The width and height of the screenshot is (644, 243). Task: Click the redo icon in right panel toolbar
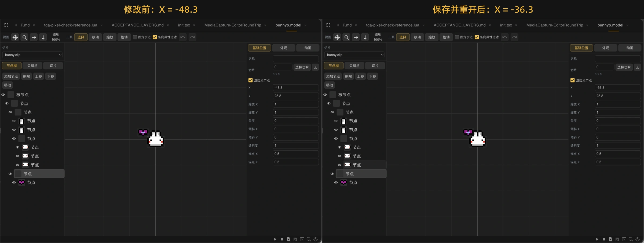pos(514,37)
